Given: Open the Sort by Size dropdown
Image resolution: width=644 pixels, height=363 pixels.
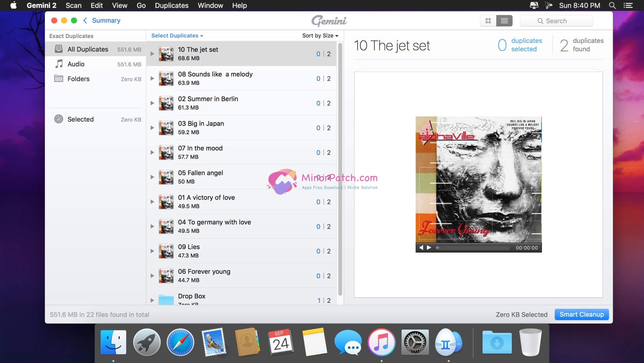Looking at the screenshot, I should tap(320, 35).
